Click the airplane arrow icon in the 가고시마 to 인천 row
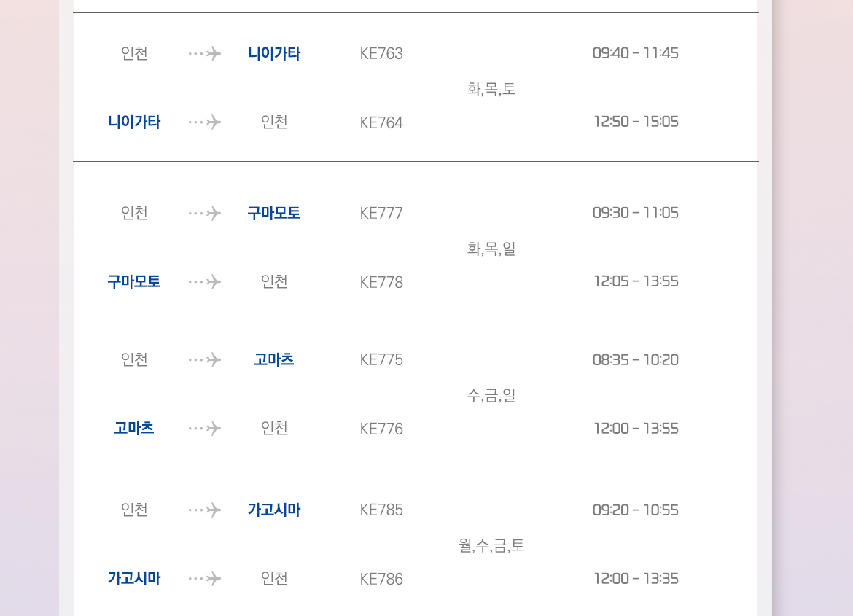853x616 pixels. pyautogui.click(x=205, y=578)
